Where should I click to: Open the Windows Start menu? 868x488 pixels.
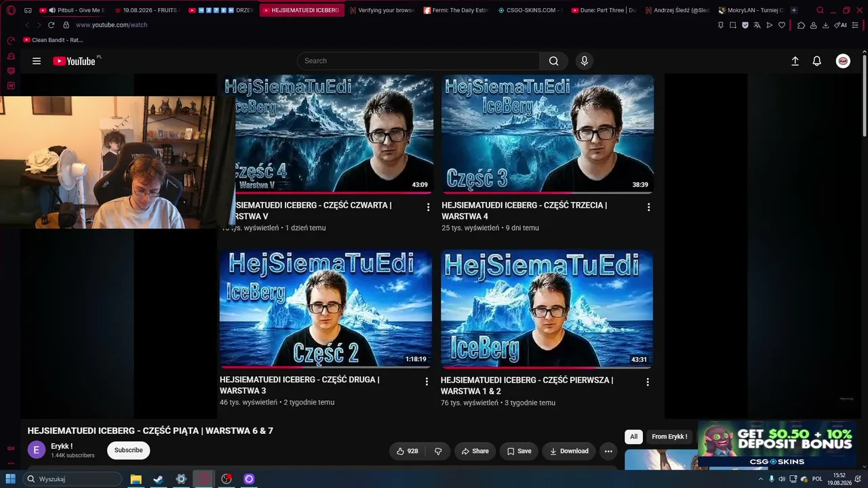pyautogui.click(x=11, y=479)
